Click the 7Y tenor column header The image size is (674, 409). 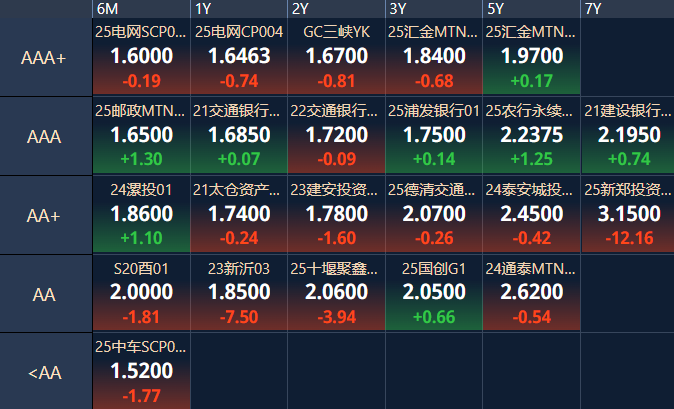(628, 9)
